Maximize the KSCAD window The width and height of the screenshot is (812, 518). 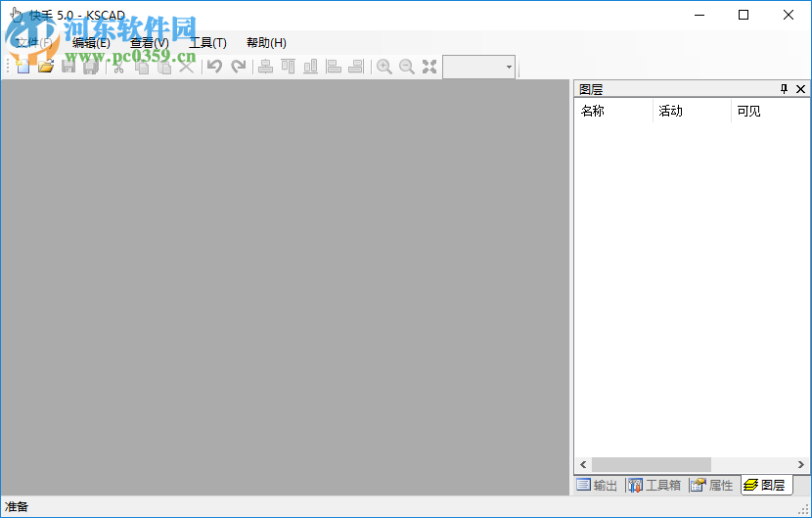point(744,15)
